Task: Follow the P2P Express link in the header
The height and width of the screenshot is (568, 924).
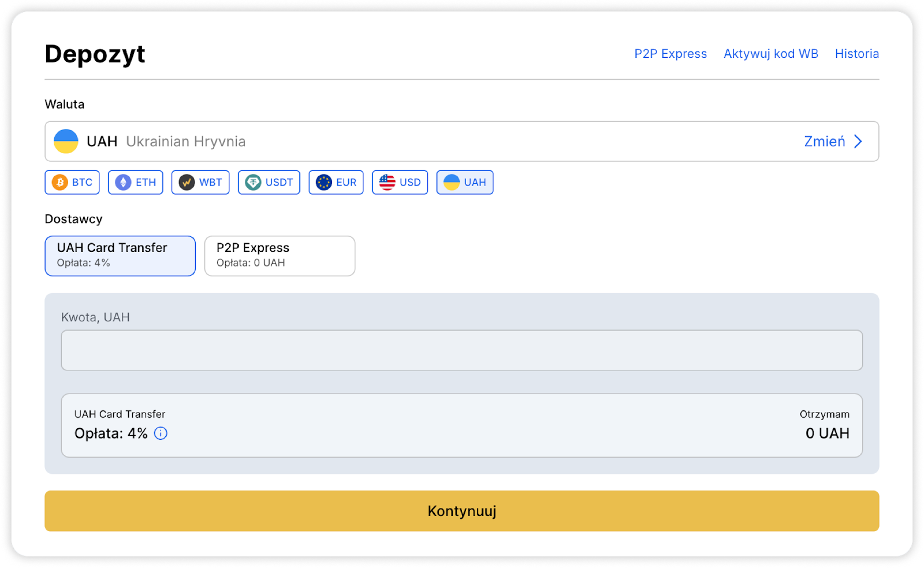Action: pyautogui.click(x=670, y=54)
